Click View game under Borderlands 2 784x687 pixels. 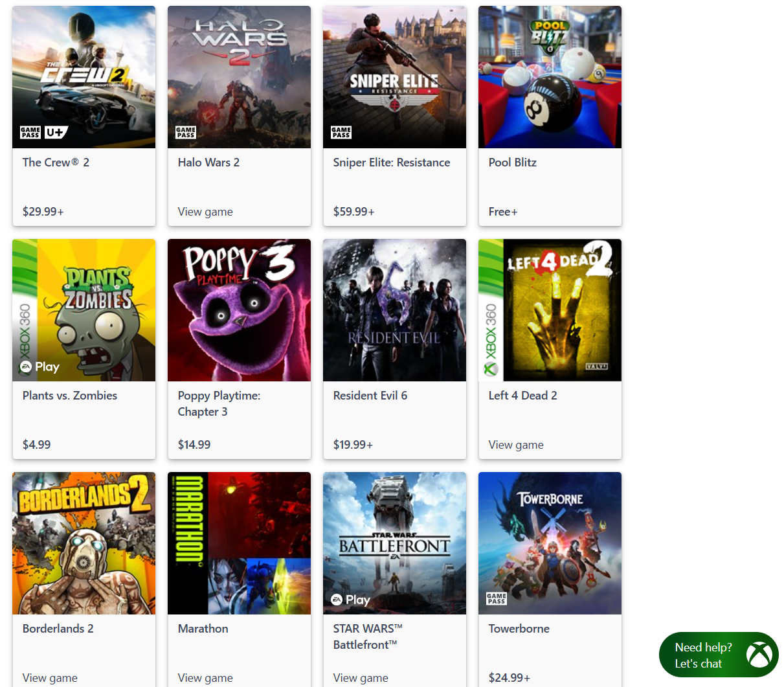[x=50, y=678]
